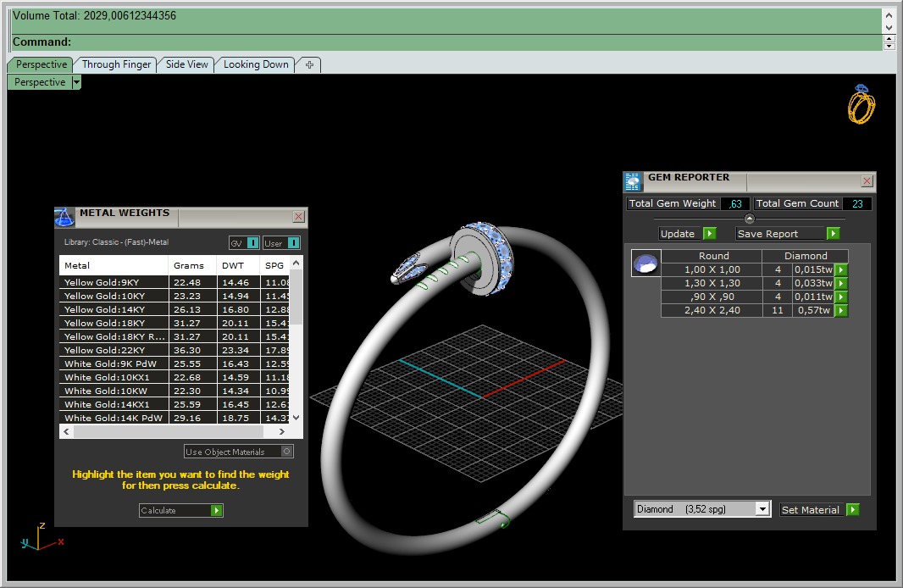Select Yellow Gold:9KY row

point(174,282)
